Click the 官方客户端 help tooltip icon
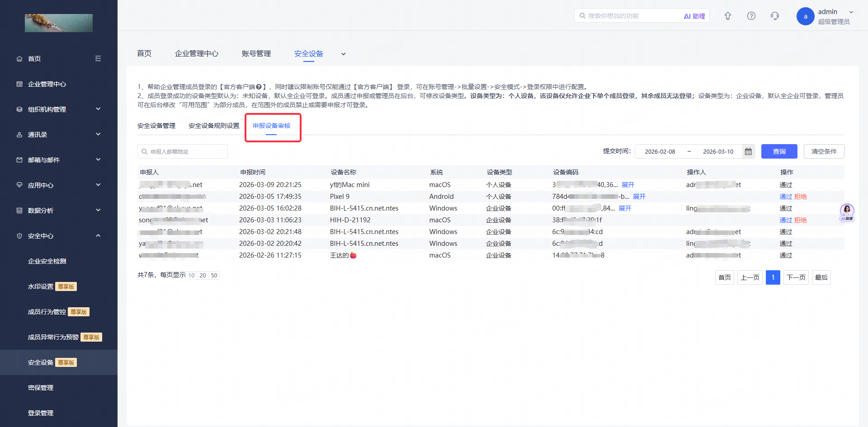Screen dimensions: 868x427 [x=259, y=87]
